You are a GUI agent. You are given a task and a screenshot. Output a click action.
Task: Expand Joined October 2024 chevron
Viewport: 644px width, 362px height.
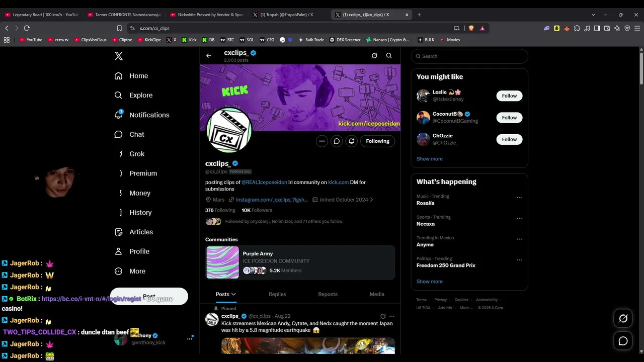coord(371,200)
